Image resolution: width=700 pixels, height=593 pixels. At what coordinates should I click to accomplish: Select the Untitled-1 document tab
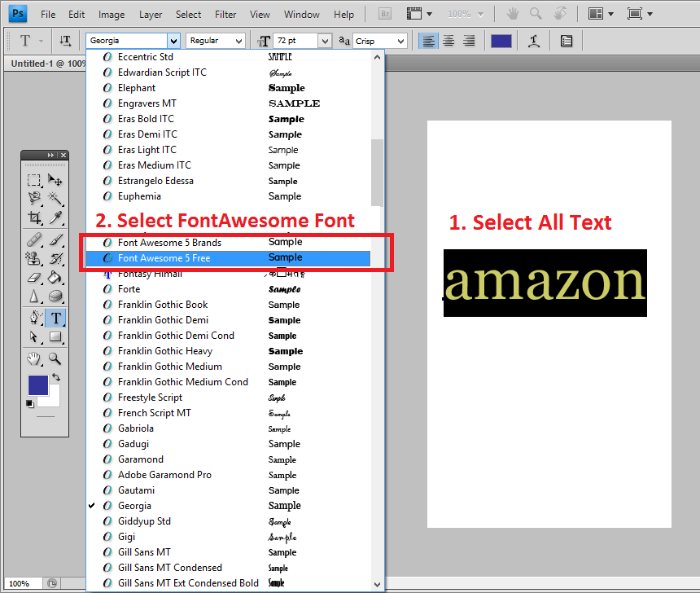pos(48,64)
